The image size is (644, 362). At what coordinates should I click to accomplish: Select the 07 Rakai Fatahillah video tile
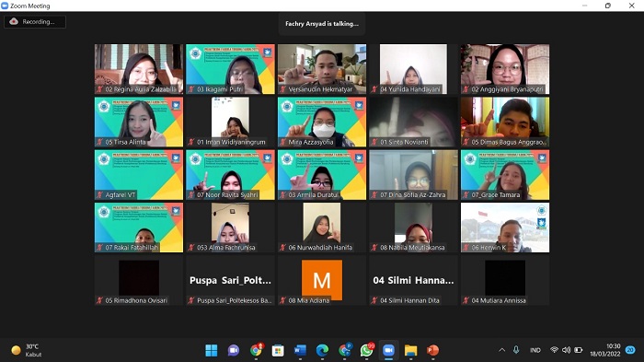[x=139, y=228]
